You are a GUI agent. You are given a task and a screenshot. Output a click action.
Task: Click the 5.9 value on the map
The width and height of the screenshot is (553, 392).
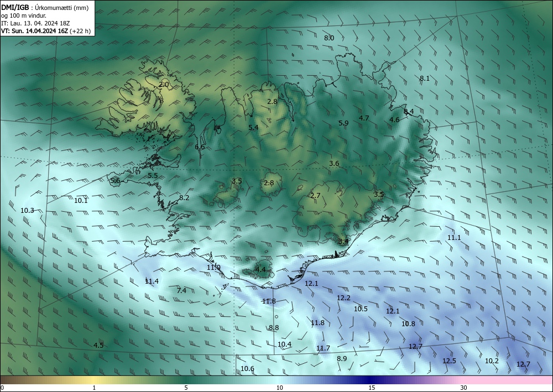click(343, 123)
